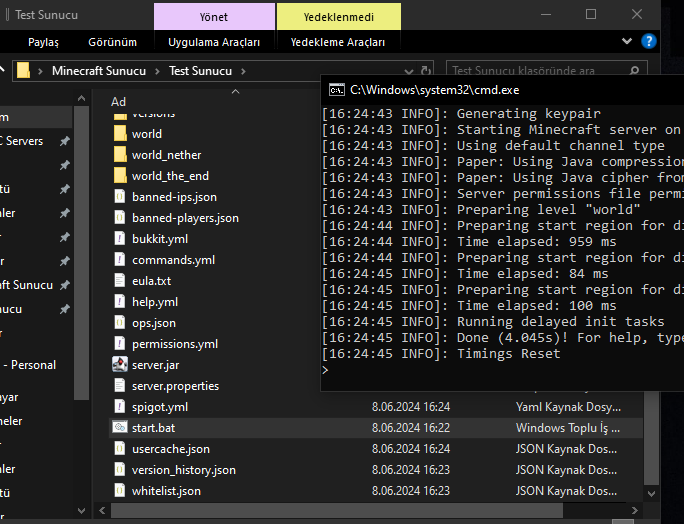Image resolution: width=684 pixels, height=524 pixels.
Task: Unpin the Servers quick access item
Action: [x=65, y=141]
